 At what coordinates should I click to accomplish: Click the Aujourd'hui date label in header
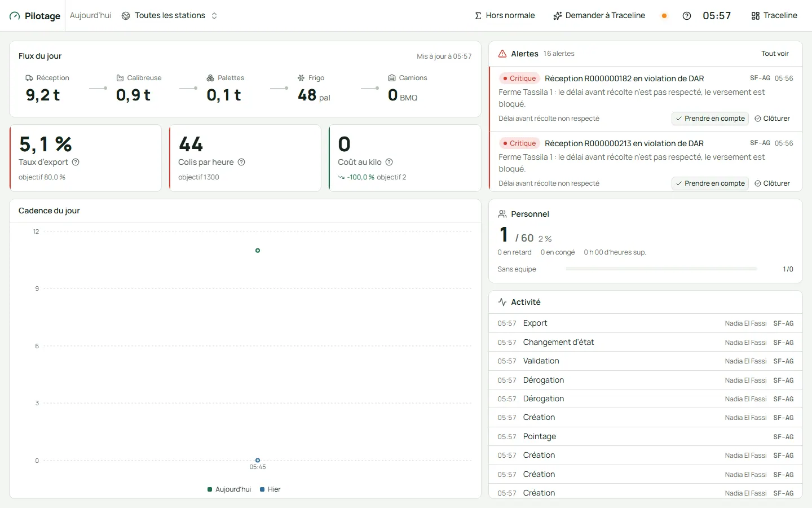coord(91,16)
